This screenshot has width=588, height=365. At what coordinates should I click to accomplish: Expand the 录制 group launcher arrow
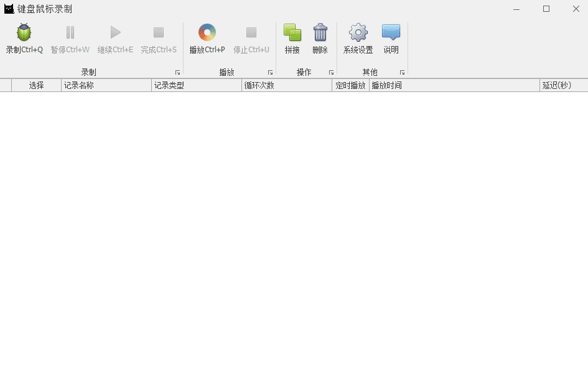(x=177, y=73)
